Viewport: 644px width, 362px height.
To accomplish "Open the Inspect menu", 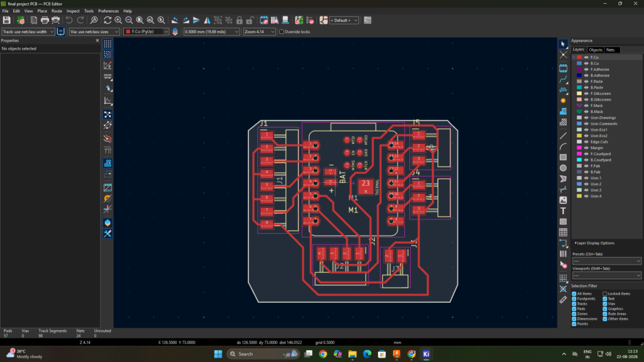I will click(73, 11).
